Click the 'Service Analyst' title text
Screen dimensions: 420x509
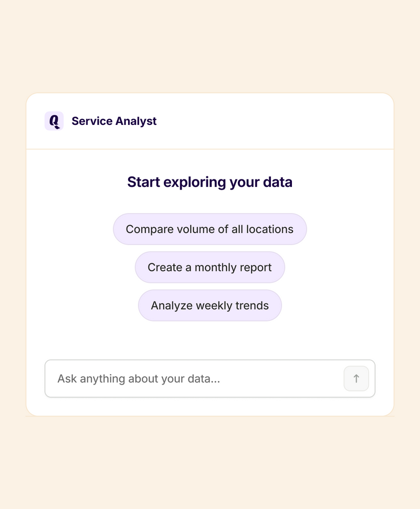[114, 121]
